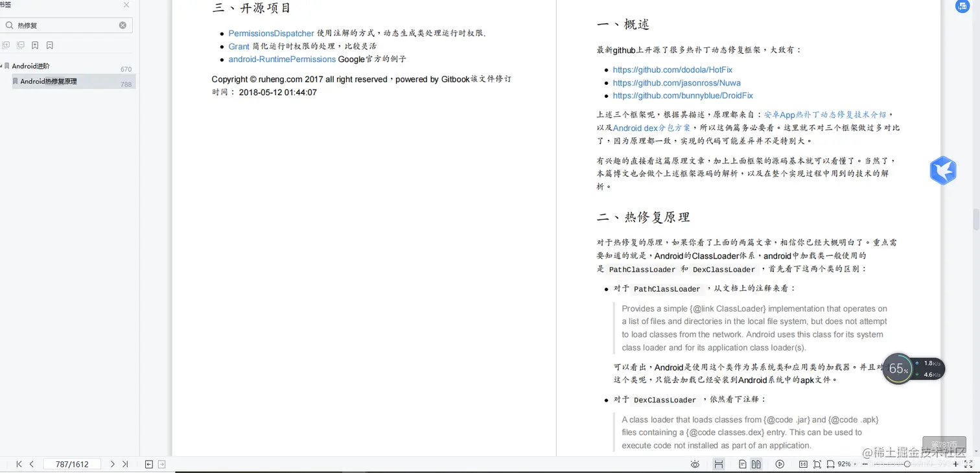Enable two-page facing view
Viewport: 980px width, 473px height.
click(x=756, y=464)
